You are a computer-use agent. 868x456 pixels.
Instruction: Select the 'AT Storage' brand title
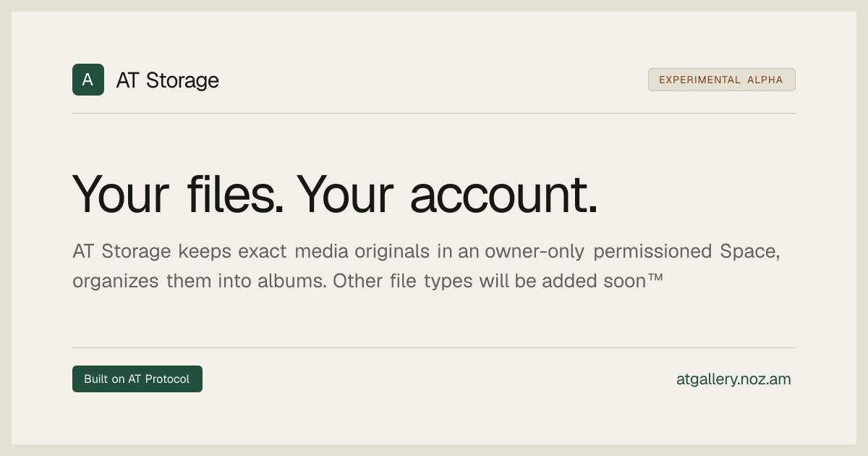(167, 80)
